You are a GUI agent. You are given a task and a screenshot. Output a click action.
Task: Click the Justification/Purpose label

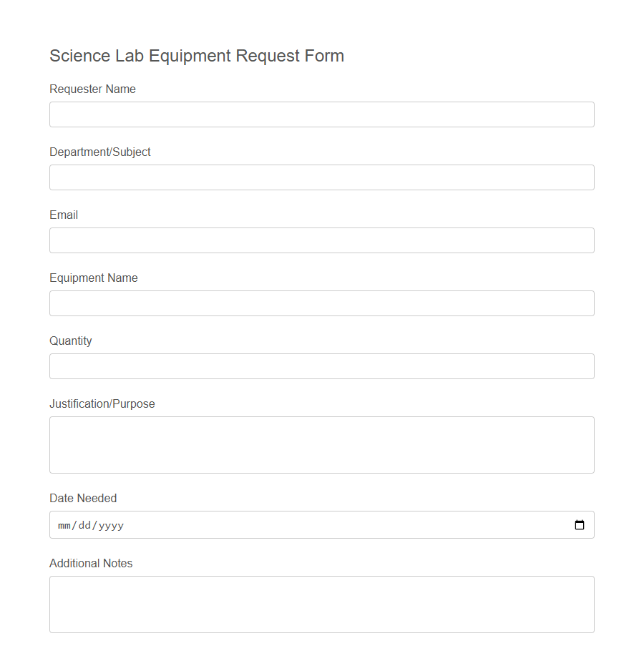[x=102, y=403]
